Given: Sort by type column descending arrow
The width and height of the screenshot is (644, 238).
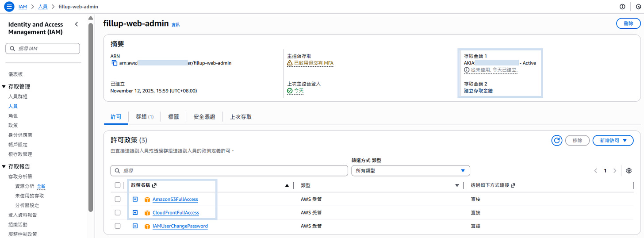Looking at the screenshot, I should [457, 185].
